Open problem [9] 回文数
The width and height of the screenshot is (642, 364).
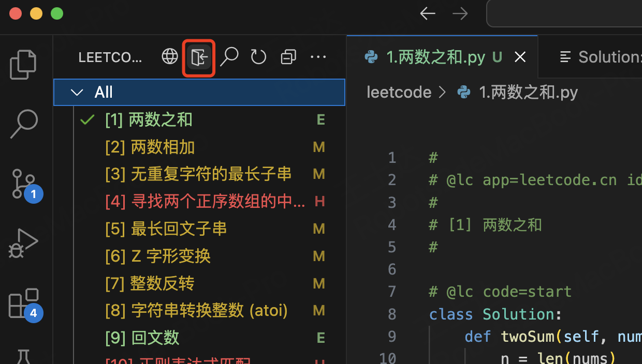199,338
